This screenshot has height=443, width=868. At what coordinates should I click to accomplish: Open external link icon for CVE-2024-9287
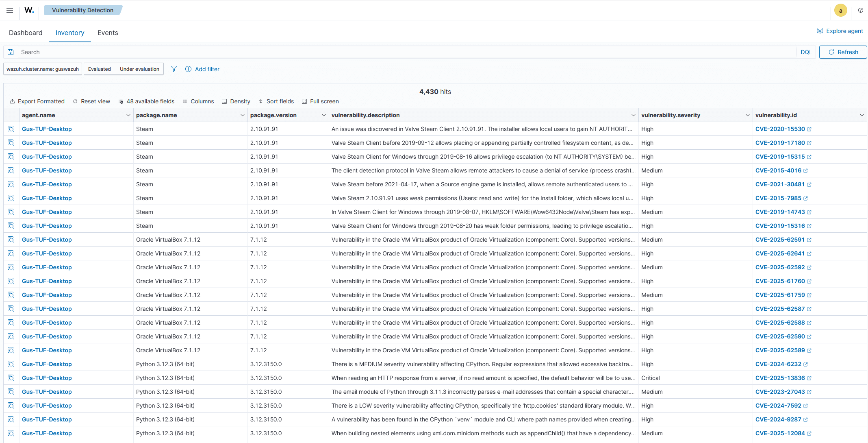click(805, 420)
